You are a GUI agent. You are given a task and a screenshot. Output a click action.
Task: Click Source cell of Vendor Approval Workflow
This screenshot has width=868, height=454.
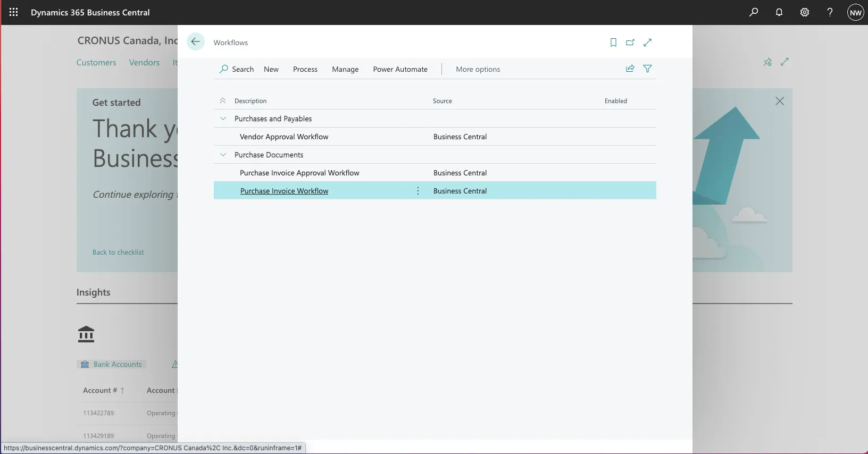point(460,137)
